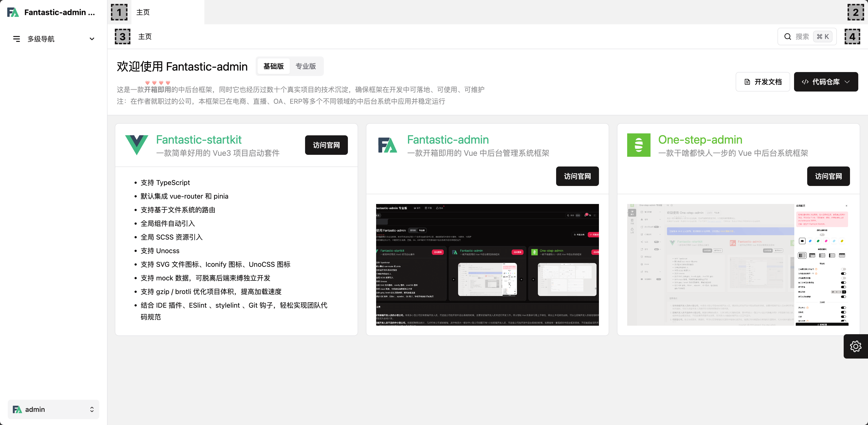Viewport: 868px width, 425px height.
Task: Click the search magnifier icon
Action: click(787, 37)
